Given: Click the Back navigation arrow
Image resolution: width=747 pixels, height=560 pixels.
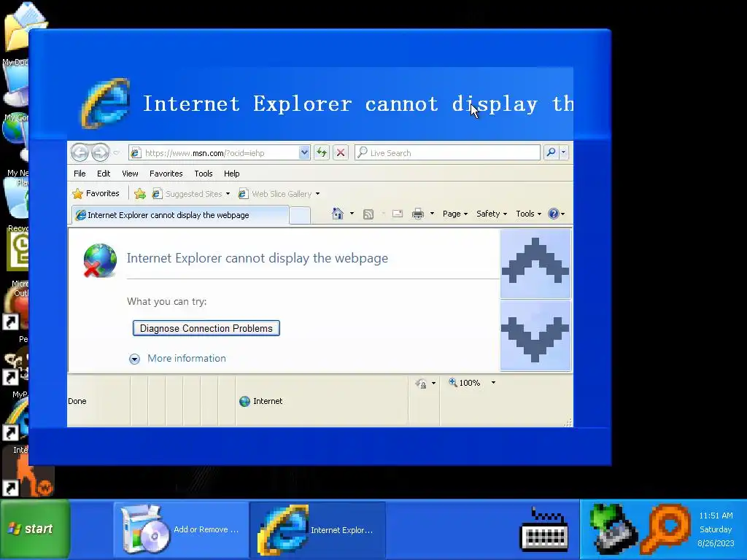Looking at the screenshot, I should point(80,153).
